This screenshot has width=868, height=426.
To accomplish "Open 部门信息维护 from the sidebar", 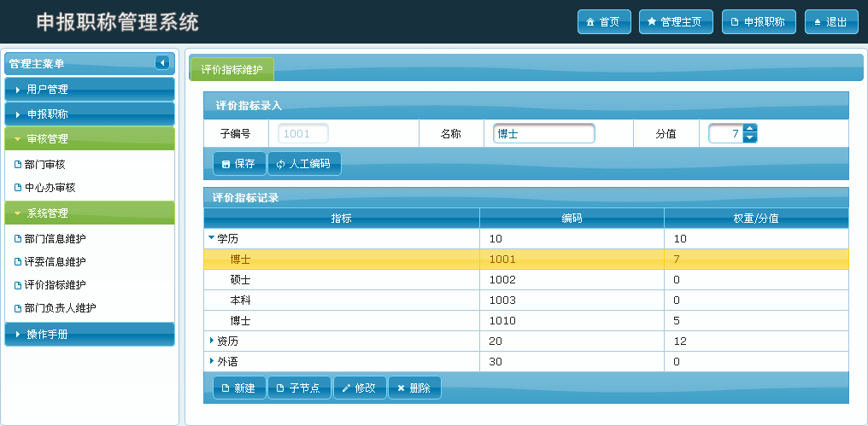I will 56,239.
